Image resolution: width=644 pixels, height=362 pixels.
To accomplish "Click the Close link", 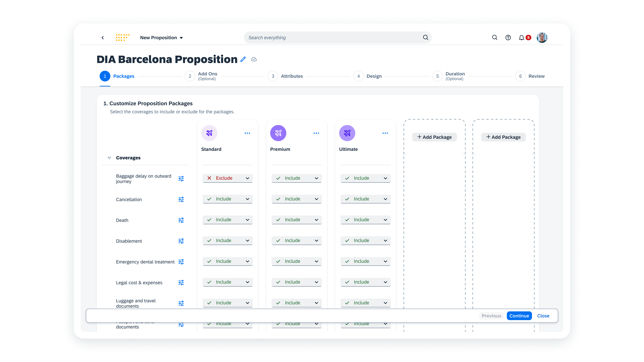I will point(543,316).
